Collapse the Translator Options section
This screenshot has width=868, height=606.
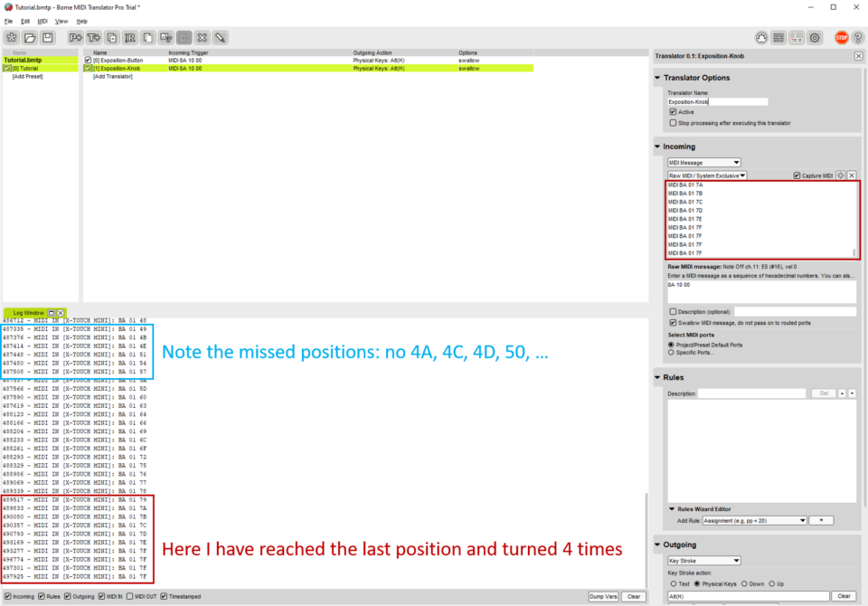pyautogui.click(x=657, y=78)
